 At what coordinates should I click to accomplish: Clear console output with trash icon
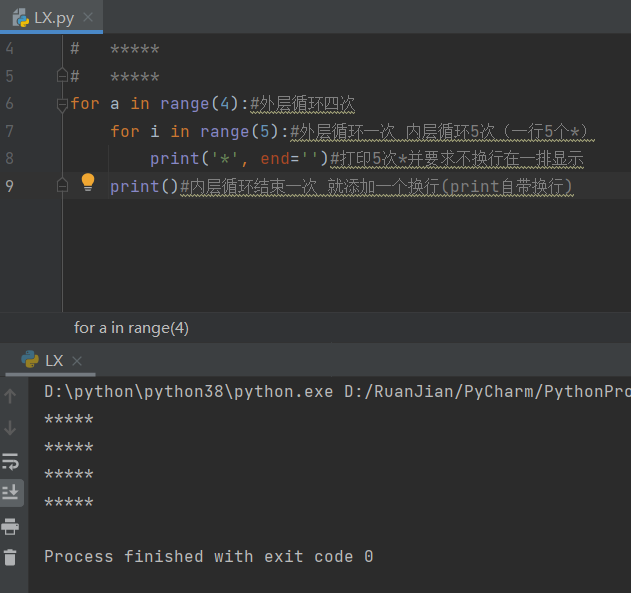click(11, 558)
